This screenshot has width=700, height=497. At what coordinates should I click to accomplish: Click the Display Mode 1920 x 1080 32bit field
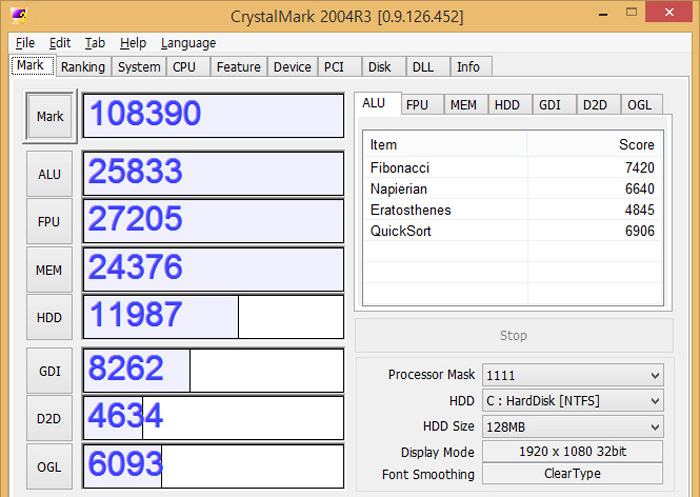(x=573, y=451)
